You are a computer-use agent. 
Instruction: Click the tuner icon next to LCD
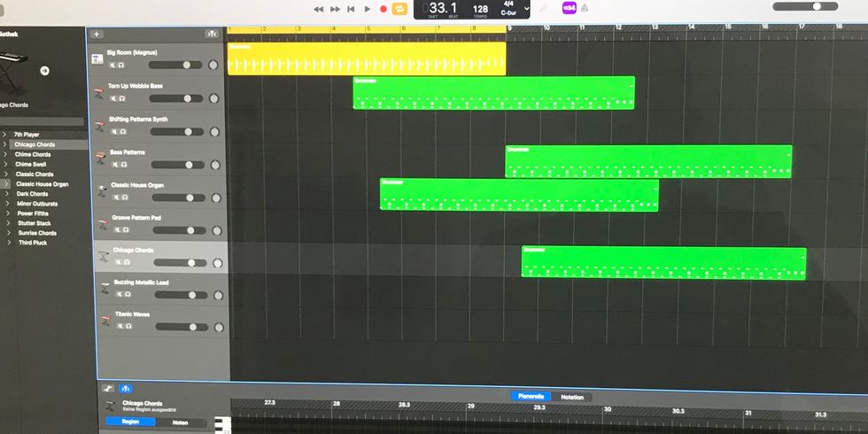pos(544,8)
